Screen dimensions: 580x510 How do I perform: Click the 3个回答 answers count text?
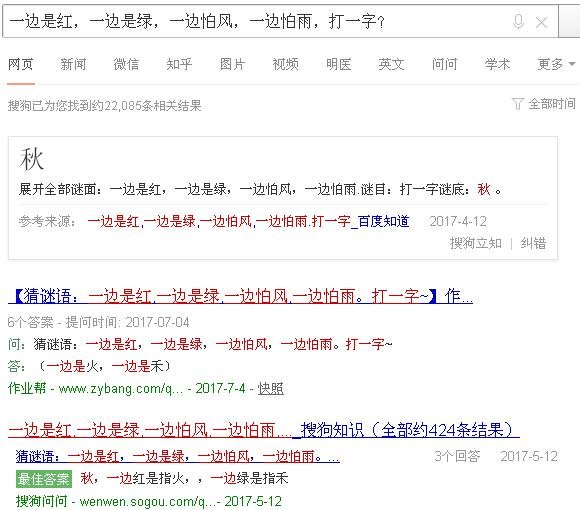[x=457, y=456]
